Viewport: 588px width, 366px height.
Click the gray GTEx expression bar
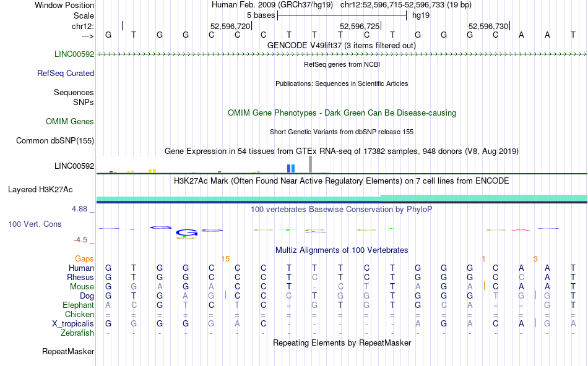pyautogui.click(x=310, y=164)
